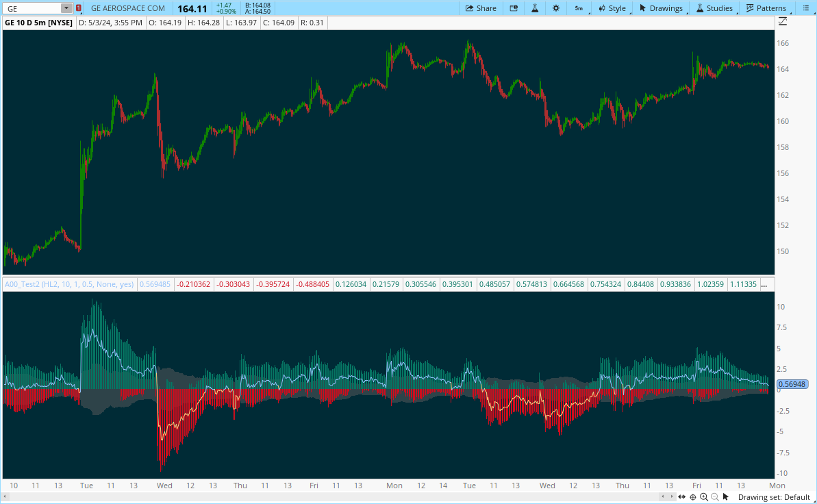
Task: Open the 5m timeframe selector
Action: click(x=579, y=8)
